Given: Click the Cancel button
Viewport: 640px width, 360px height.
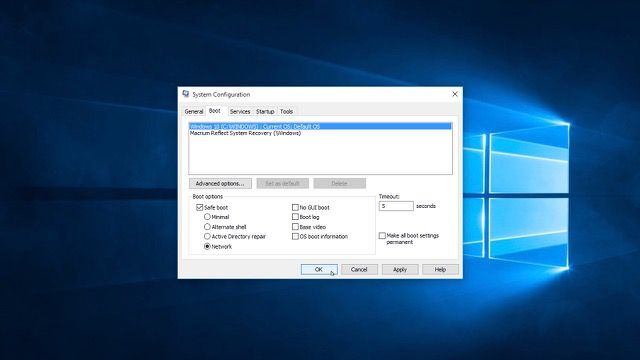Looking at the screenshot, I should pos(359,269).
